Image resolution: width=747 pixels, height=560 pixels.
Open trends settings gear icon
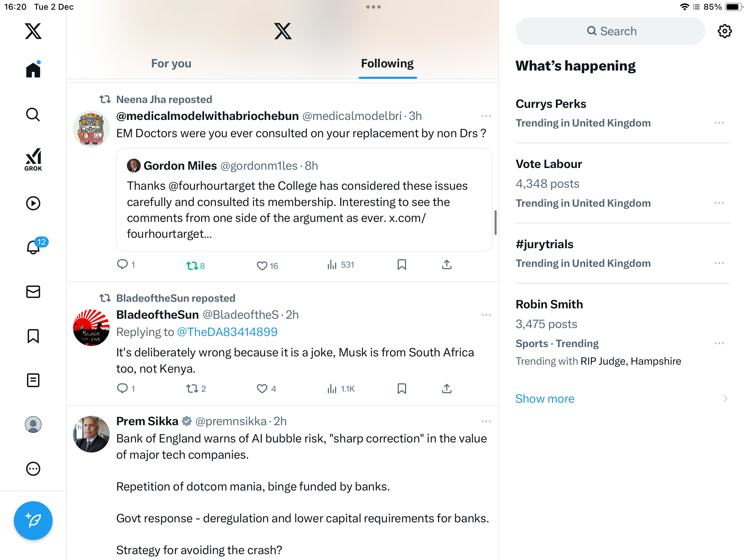725,31
